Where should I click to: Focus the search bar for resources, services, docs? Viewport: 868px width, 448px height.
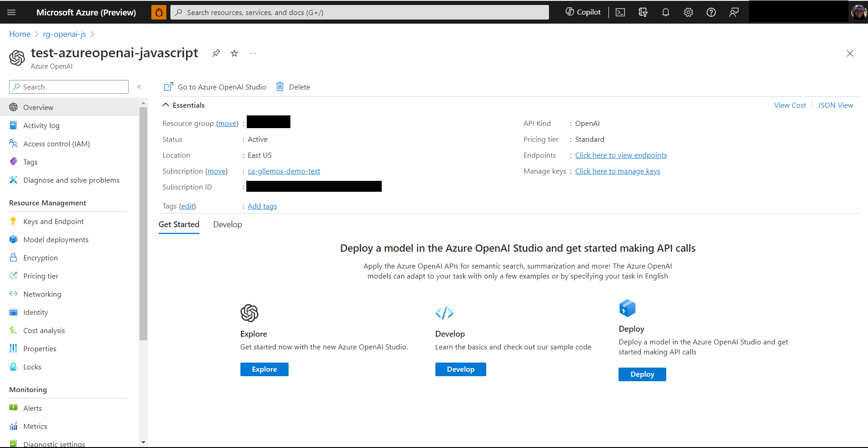(359, 12)
